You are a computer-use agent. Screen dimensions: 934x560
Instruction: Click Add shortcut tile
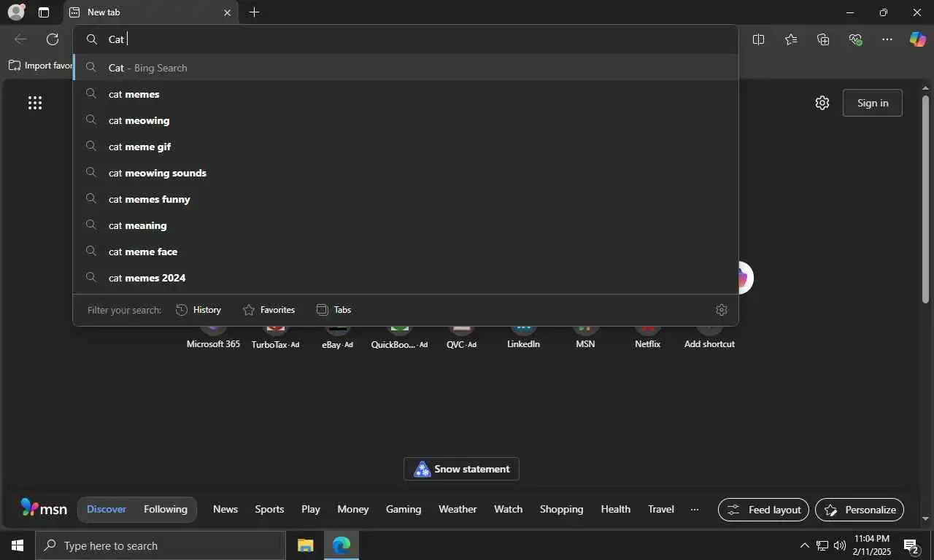click(x=709, y=337)
